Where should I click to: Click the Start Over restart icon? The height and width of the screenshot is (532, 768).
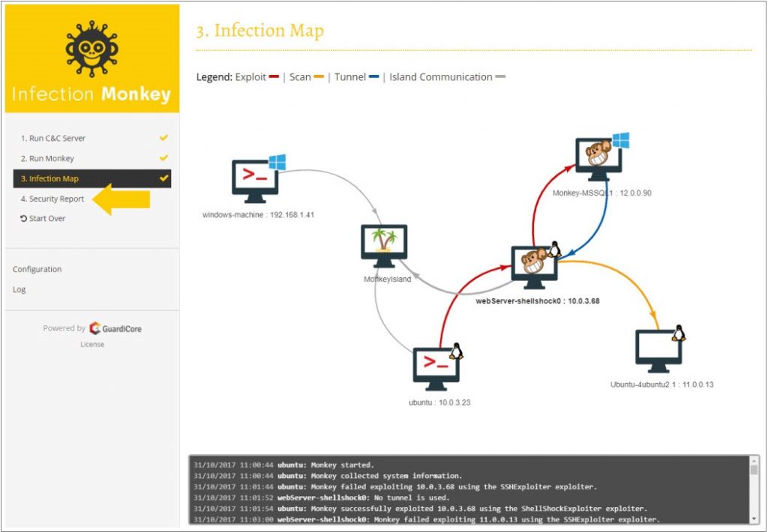[x=23, y=218]
